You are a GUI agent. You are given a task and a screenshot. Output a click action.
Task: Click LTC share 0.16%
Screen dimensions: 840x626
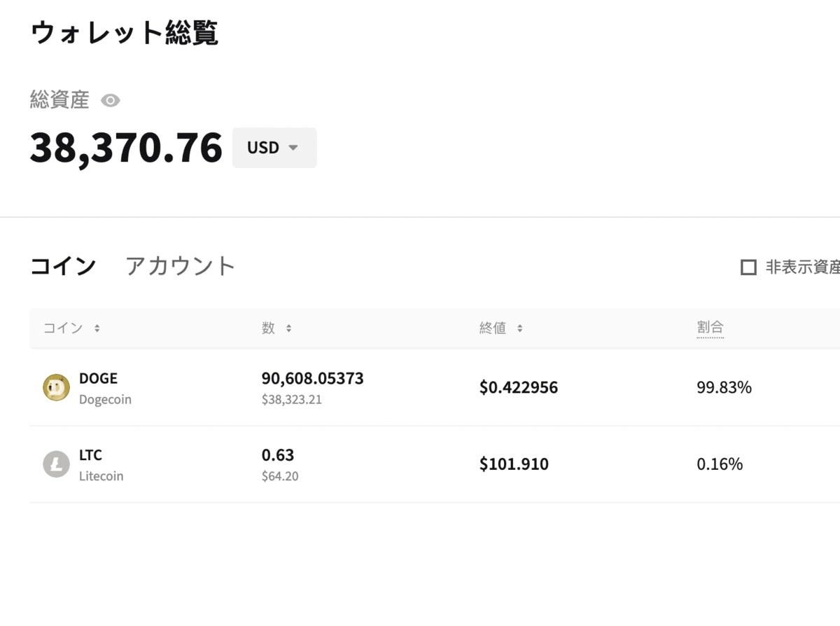(720, 464)
